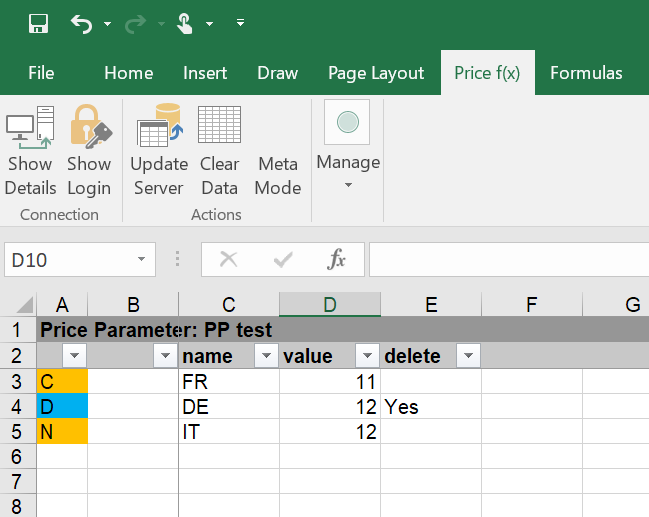Select column F header

[532, 305]
